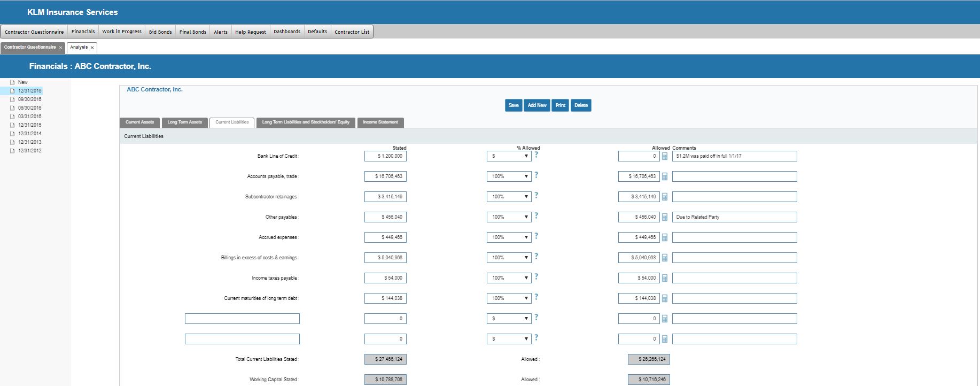Select 12/31/2015 statement in the sidebar
Screen dimensions: 980x386
pos(29,125)
